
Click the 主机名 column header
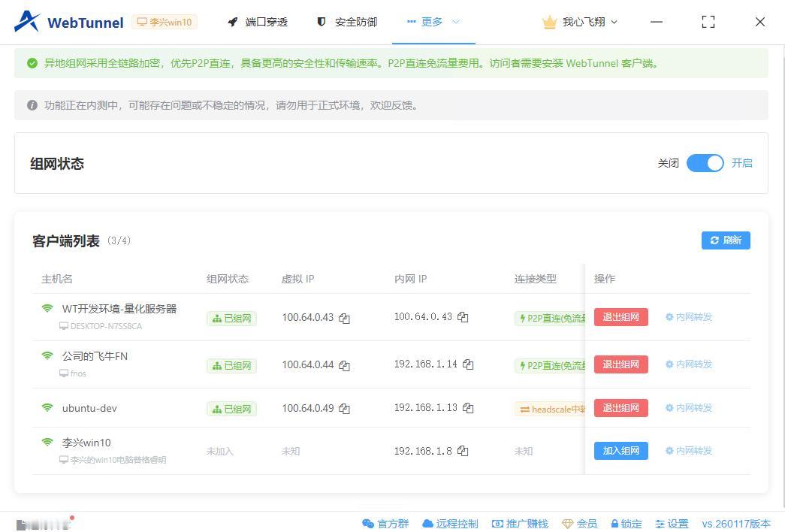pos(56,279)
